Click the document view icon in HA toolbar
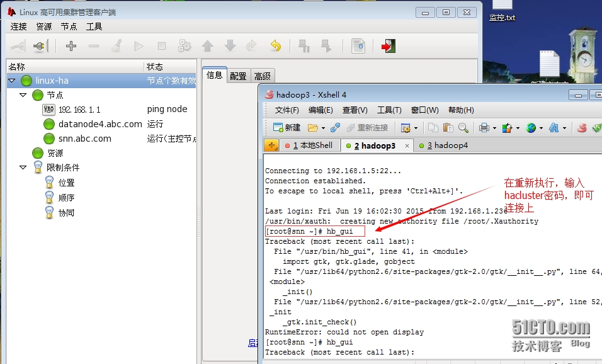This screenshot has height=364, width=602. point(358,47)
